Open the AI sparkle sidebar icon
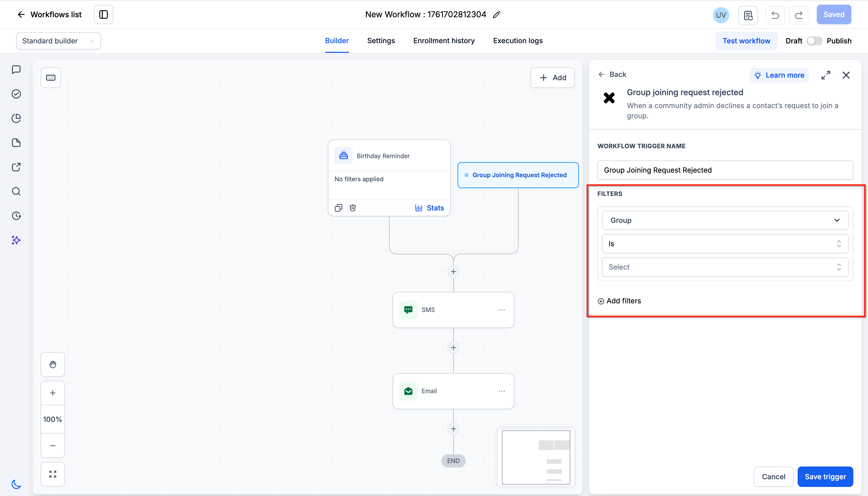The image size is (868, 496). click(16, 240)
